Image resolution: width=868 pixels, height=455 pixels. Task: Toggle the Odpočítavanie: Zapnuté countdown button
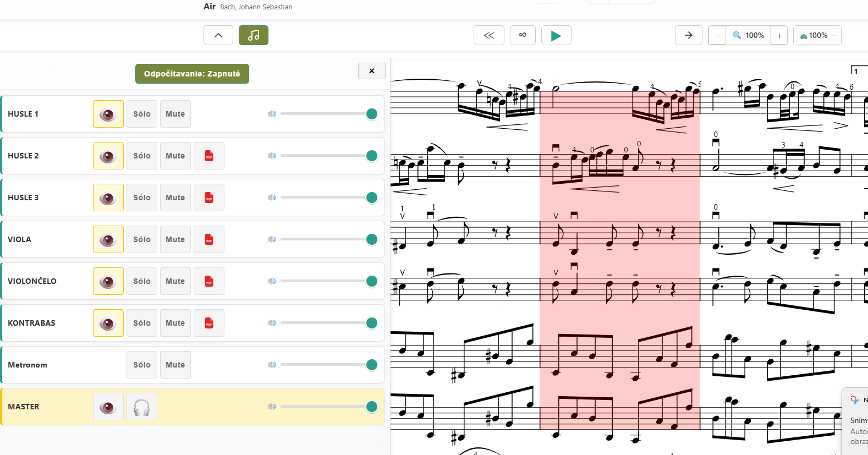192,74
